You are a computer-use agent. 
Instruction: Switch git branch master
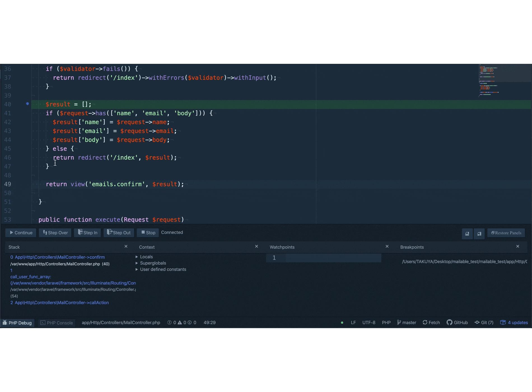point(407,323)
